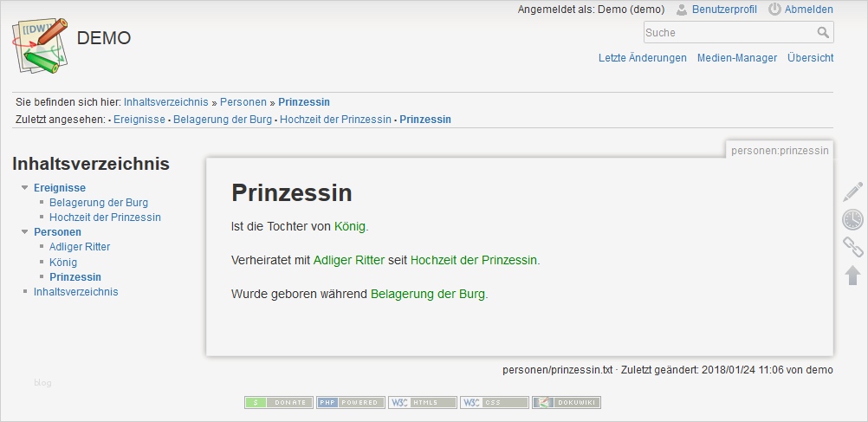Click the DokuWiki footer badge
This screenshot has width=868, height=422.
tap(567, 403)
